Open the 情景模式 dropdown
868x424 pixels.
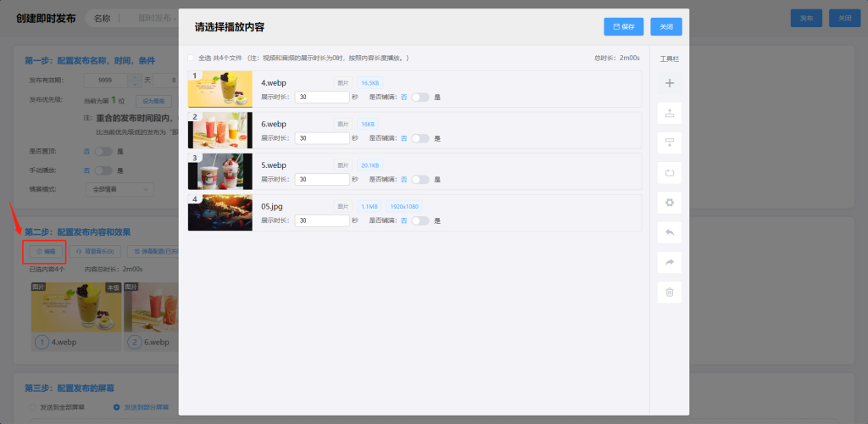[x=119, y=188]
